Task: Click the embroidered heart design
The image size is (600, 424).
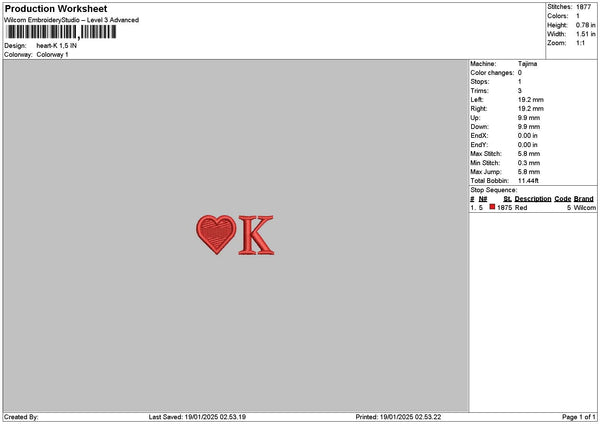Action: pos(216,234)
